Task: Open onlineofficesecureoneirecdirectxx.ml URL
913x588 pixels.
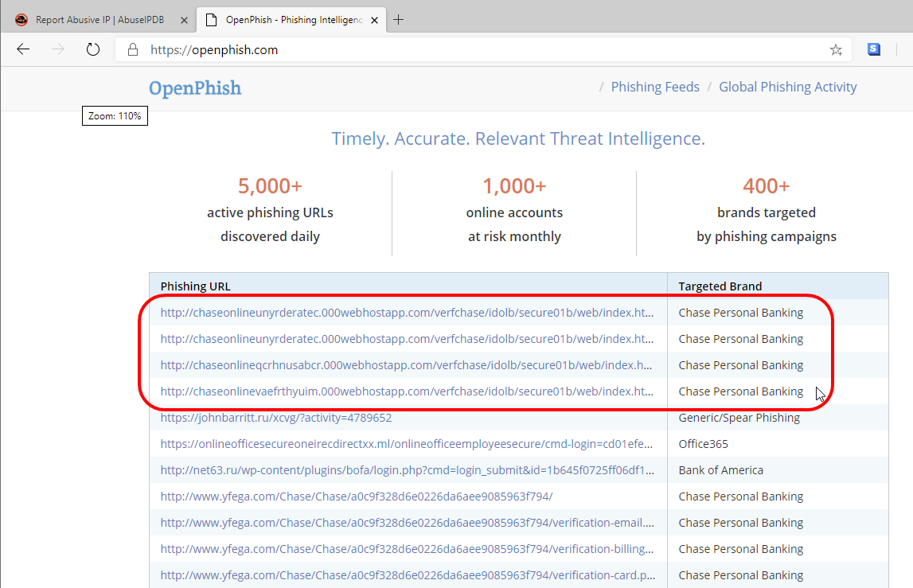Action: (x=407, y=444)
